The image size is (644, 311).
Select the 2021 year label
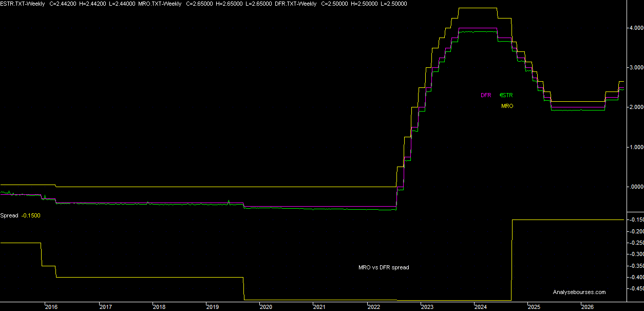(x=319, y=307)
